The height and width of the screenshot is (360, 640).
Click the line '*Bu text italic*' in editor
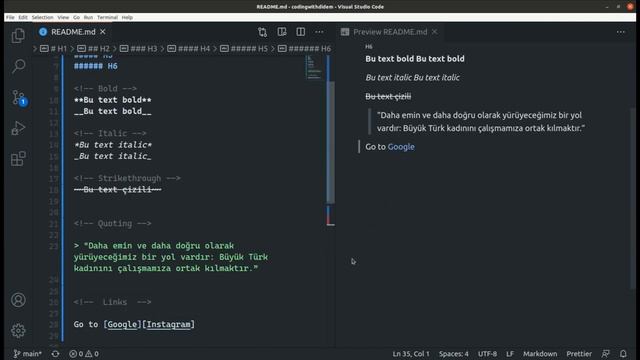click(x=113, y=145)
